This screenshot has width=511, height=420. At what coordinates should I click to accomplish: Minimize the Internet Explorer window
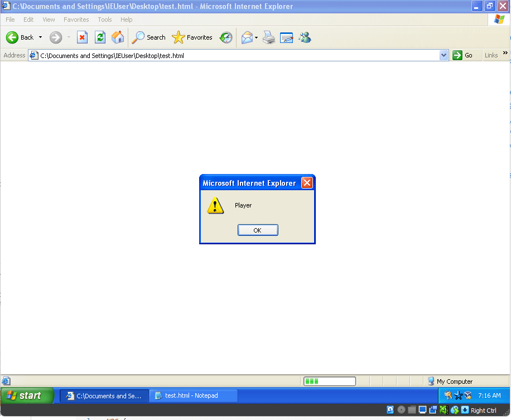point(476,6)
